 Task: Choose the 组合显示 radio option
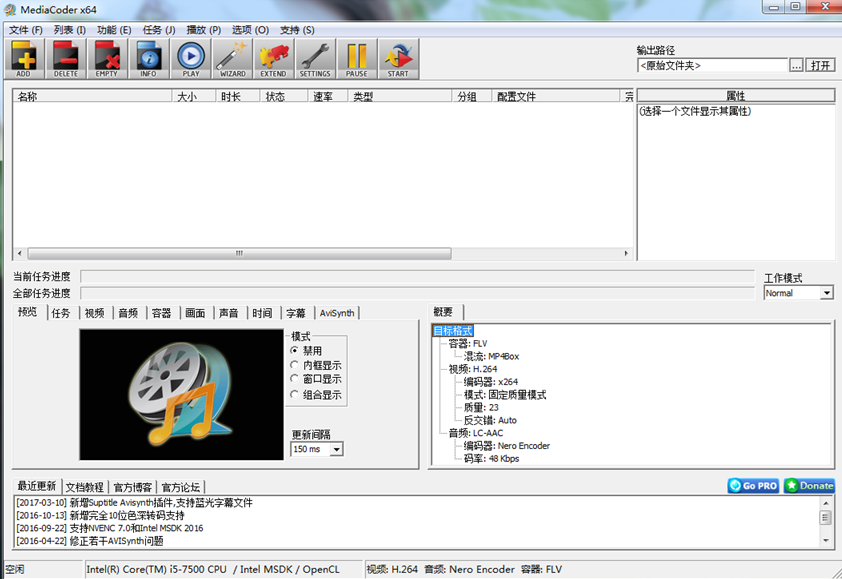point(294,394)
